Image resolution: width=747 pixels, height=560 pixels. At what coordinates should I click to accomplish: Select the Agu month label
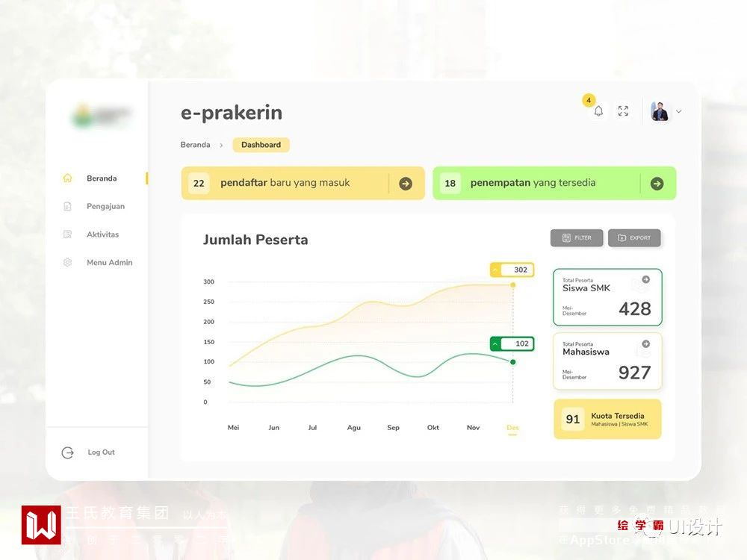pos(354,428)
